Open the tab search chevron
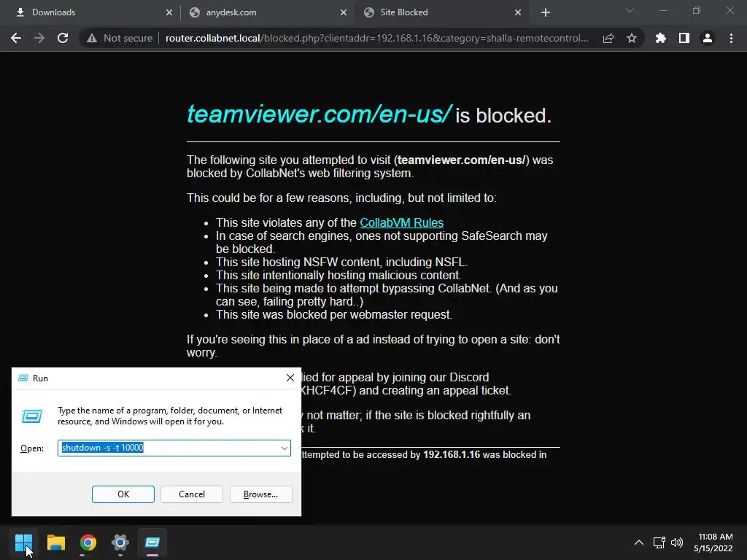 [630, 10]
